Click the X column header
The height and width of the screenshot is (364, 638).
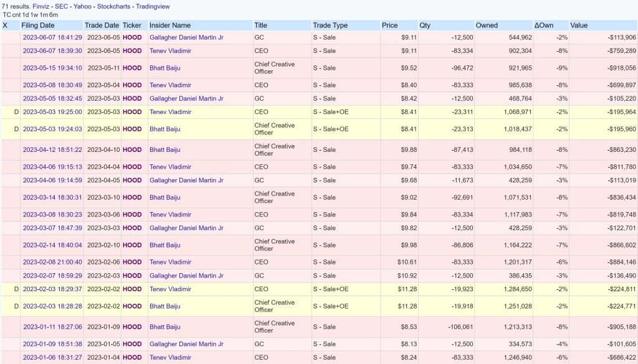pyautogui.click(x=5, y=25)
